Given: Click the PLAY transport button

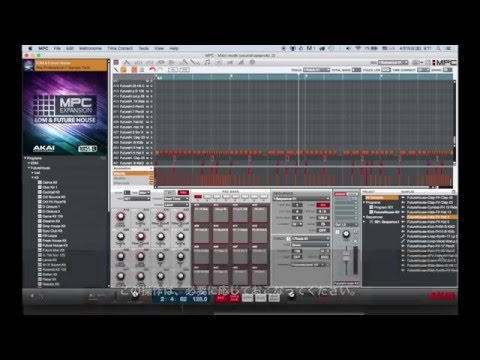Looking at the screenshot, I should click(x=261, y=298).
